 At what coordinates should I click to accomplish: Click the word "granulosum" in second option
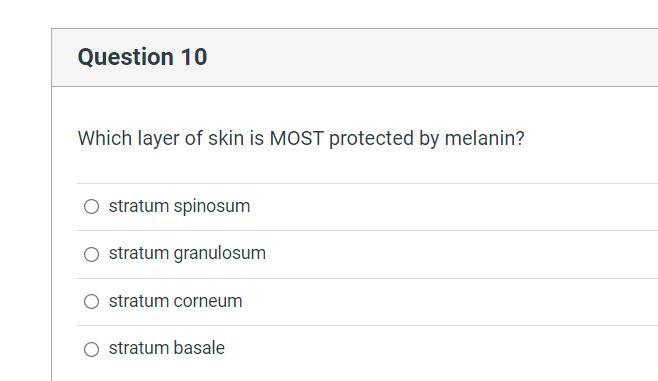coord(219,254)
